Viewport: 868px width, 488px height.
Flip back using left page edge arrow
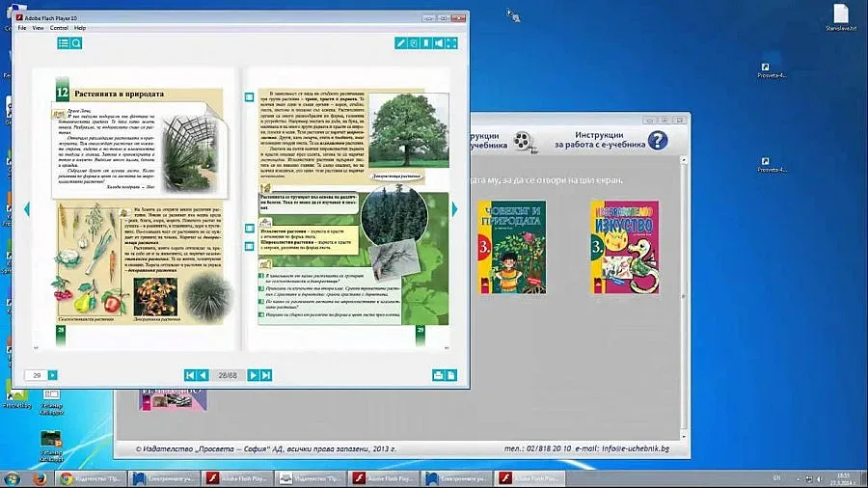pos(27,209)
